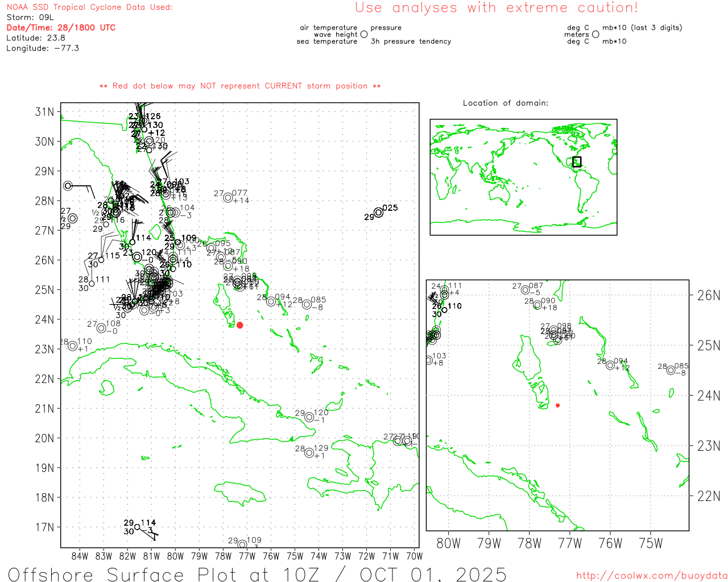This screenshot has height=582, width=728.
Task: Open the coolwx.com/buoydata link
Action: (652, 576)
